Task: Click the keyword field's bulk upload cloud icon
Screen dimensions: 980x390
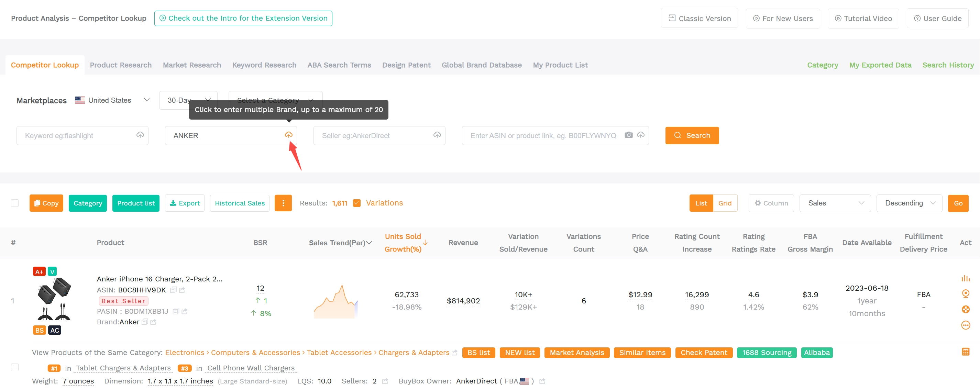Action: point(140,135)
